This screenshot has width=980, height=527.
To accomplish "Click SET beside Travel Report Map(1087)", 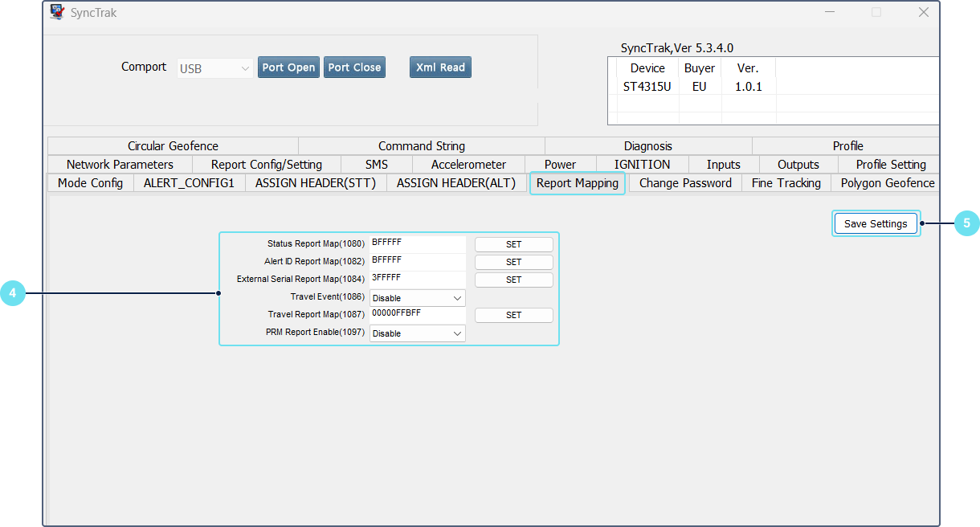I will pos(513,315).
